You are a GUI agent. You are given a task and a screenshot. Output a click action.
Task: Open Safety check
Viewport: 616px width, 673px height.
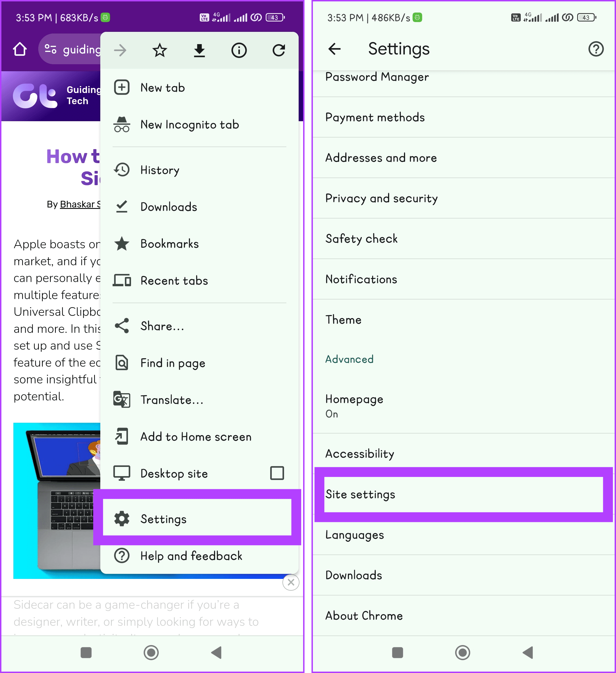point(464,239)
